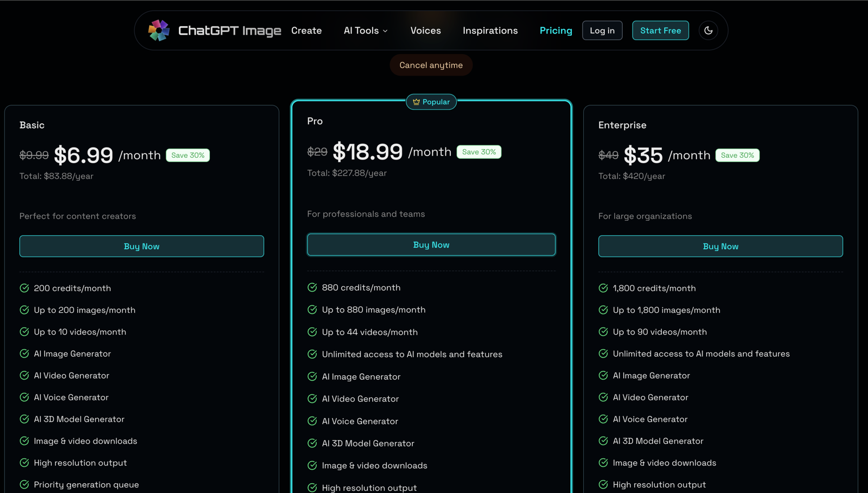Click the $35 price text
The width and height of the screenshot is (868, 493).
pos(643,155)
